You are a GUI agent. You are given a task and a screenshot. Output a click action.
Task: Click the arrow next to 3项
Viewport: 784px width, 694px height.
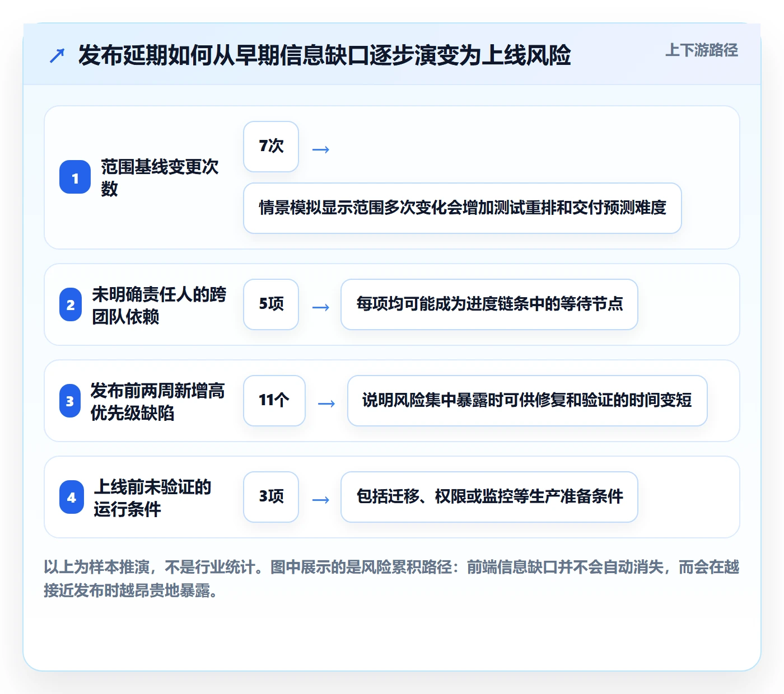pyautogui.click(x=320, y=500)
